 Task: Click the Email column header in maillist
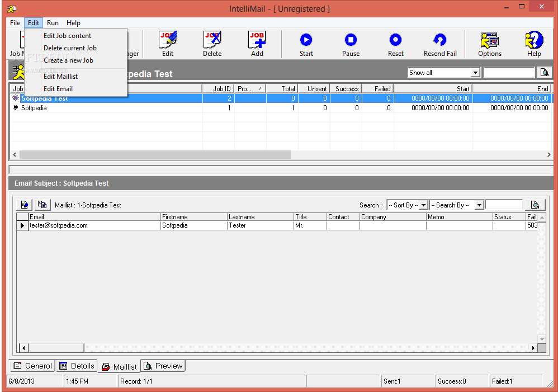(94, 217)
